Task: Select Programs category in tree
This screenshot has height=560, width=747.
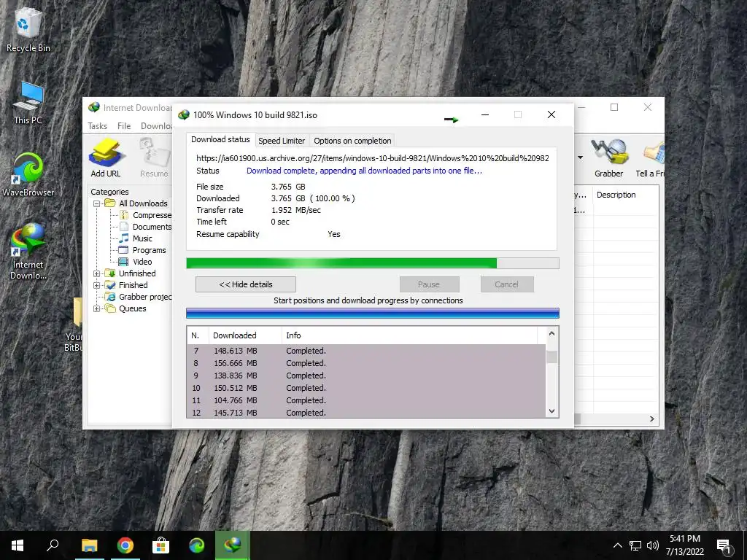Action: (143, 250)
